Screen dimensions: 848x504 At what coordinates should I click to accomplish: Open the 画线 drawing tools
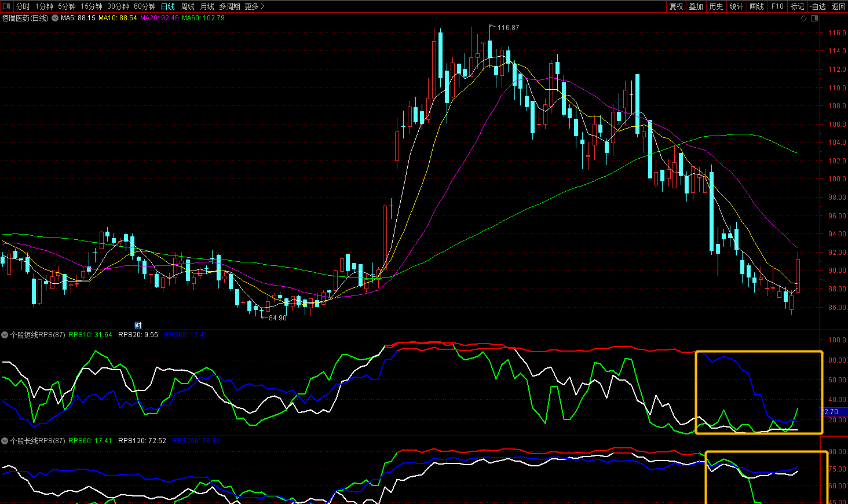[x=756, y=6]
